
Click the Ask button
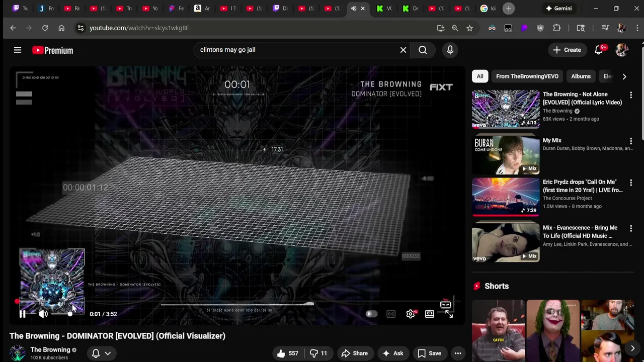[x=393, y=353]
